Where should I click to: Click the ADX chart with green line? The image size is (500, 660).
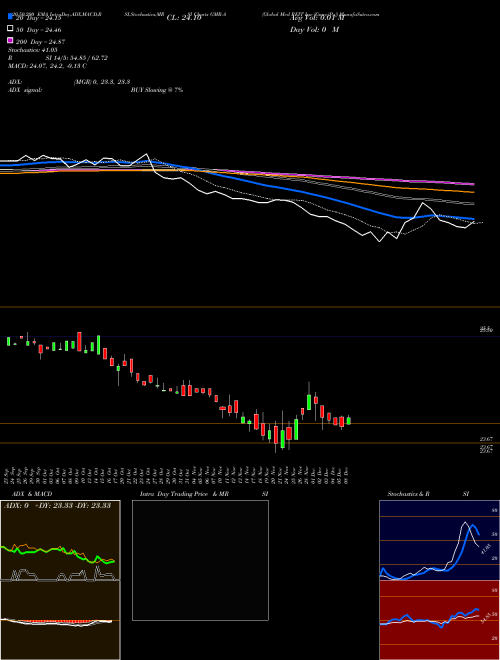[x=60, y=541]
